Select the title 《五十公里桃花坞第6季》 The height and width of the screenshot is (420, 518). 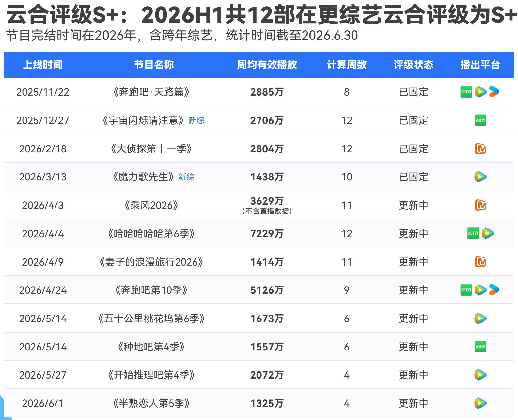pos(151,319)
